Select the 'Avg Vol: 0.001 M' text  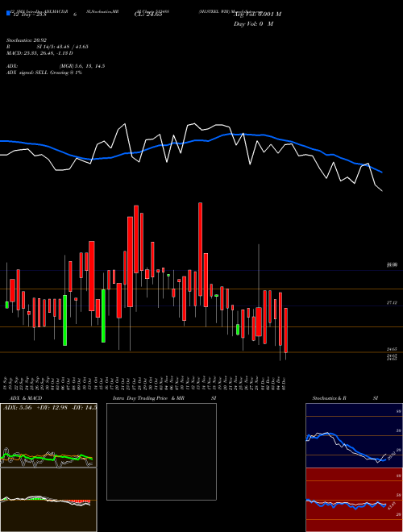point(257,15)
